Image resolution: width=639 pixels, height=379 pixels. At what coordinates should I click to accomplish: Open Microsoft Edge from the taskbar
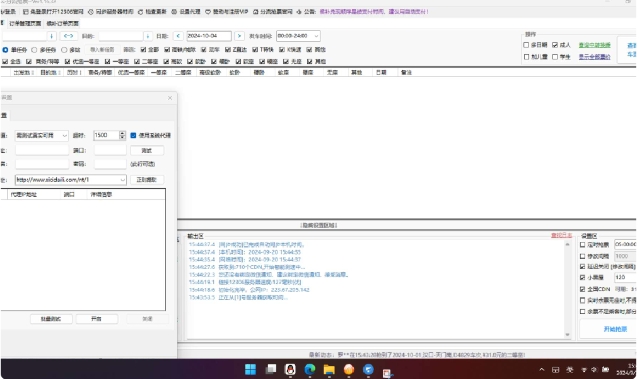pyautogui.click(x=310, y=369)
